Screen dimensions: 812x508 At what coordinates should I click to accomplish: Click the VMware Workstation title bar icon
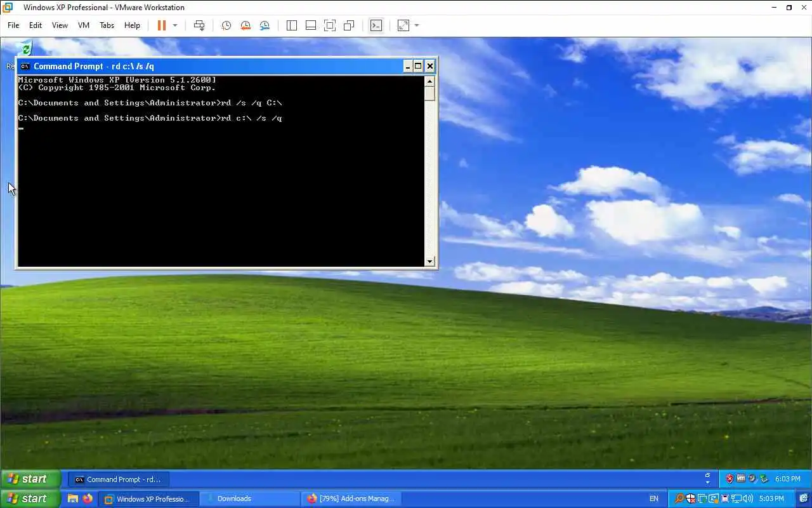[x=8, y=8]
